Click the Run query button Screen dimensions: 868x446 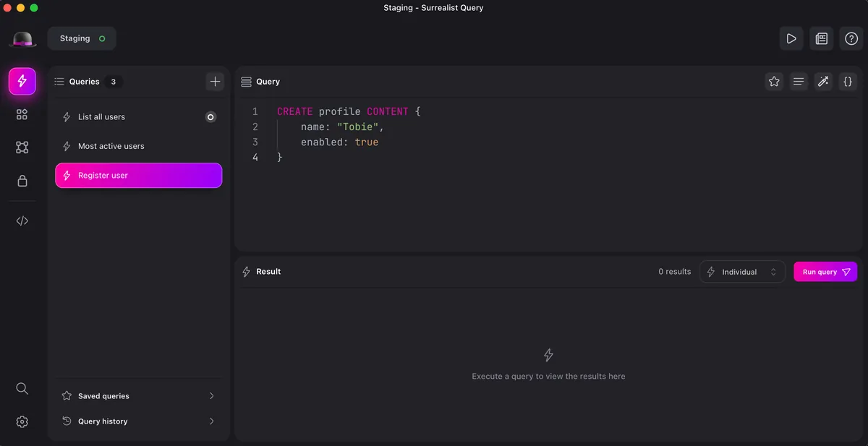coord(825,272)
